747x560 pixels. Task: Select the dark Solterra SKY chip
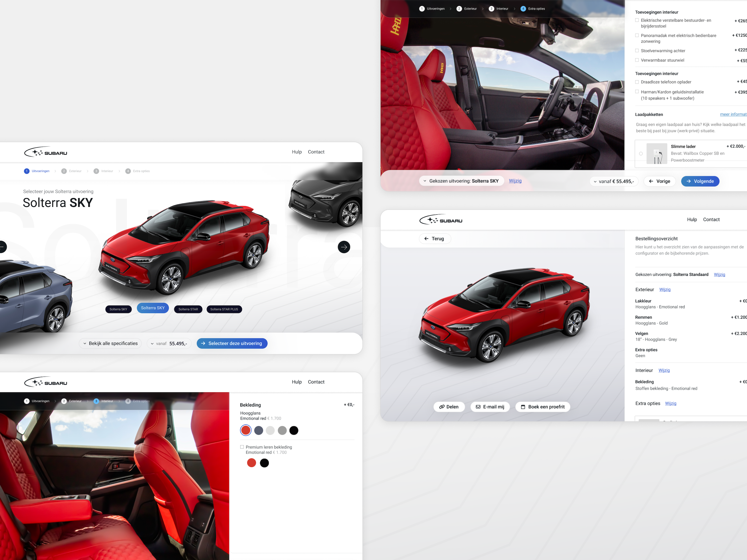(118, 309)
